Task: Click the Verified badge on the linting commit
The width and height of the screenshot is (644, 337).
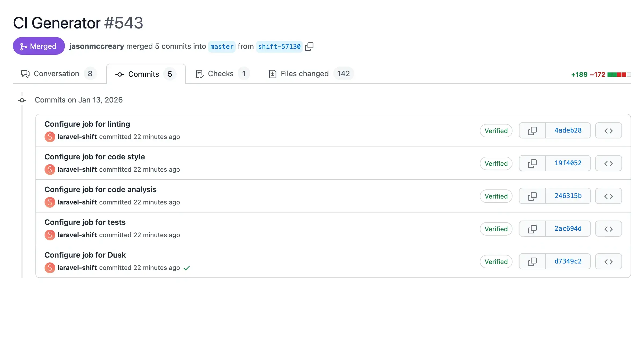Action: tap(496, 131)
